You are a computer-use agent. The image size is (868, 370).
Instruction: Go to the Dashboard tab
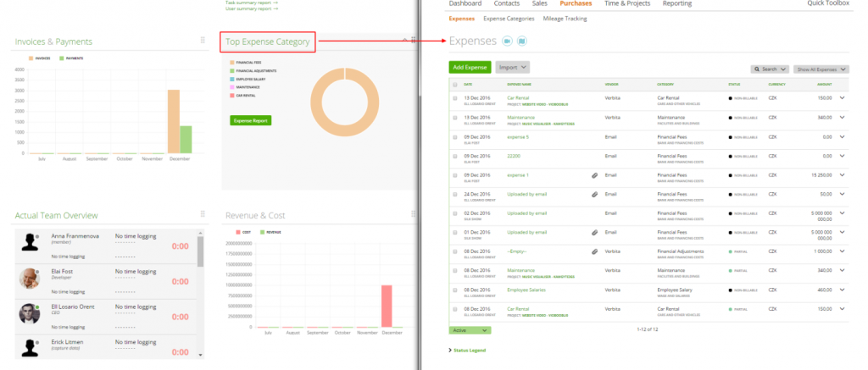pyautogui.click(x=465, y=3)
